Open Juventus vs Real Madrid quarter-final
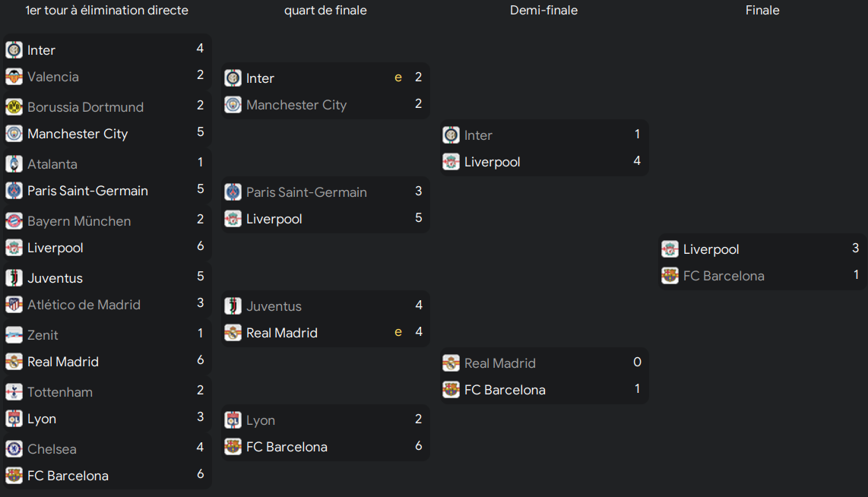The image size is (868, 497). tap(325, 319)
